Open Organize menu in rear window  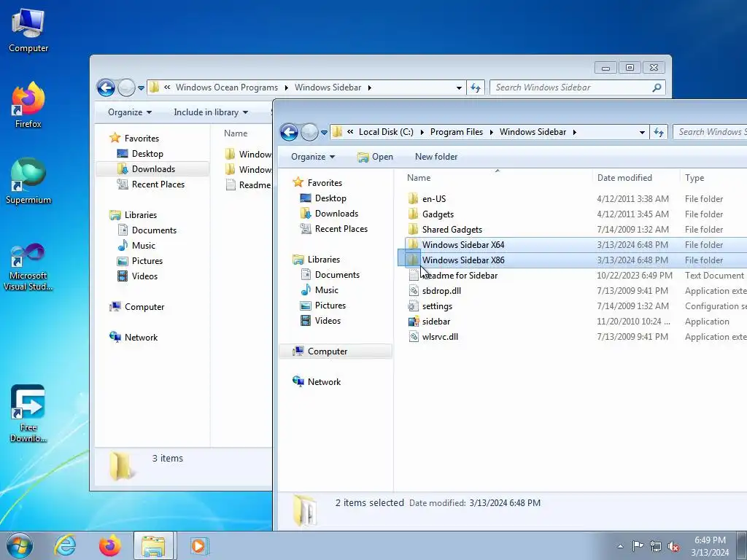[x=130, y=112]
